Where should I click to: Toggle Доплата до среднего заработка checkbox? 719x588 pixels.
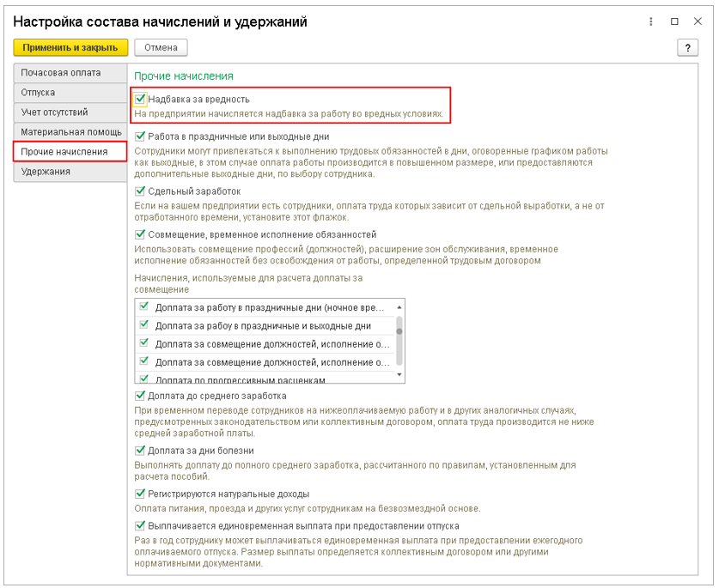[141, 396]
